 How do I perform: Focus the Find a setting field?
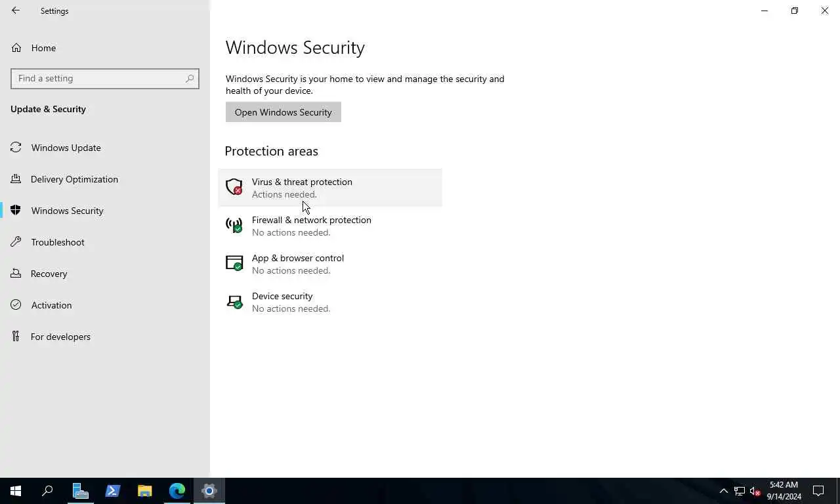click(x=105, y=78)
